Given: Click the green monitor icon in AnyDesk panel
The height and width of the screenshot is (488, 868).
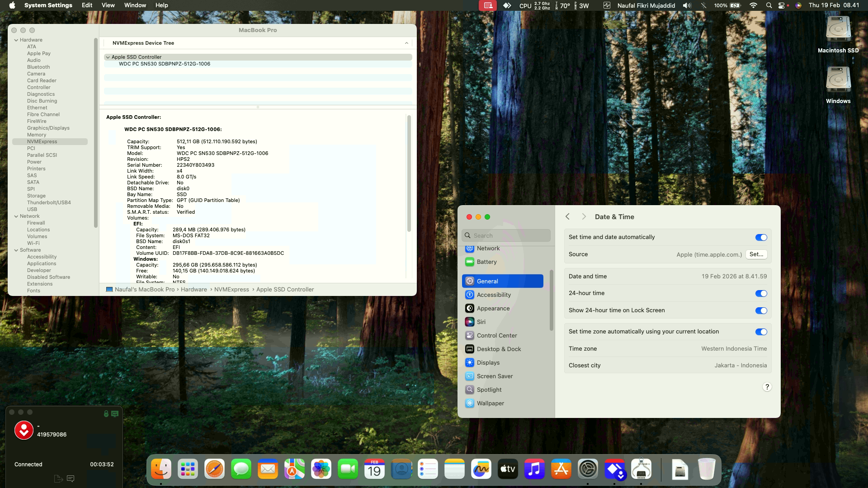Looking at the screenshot, I should point(115,413).
